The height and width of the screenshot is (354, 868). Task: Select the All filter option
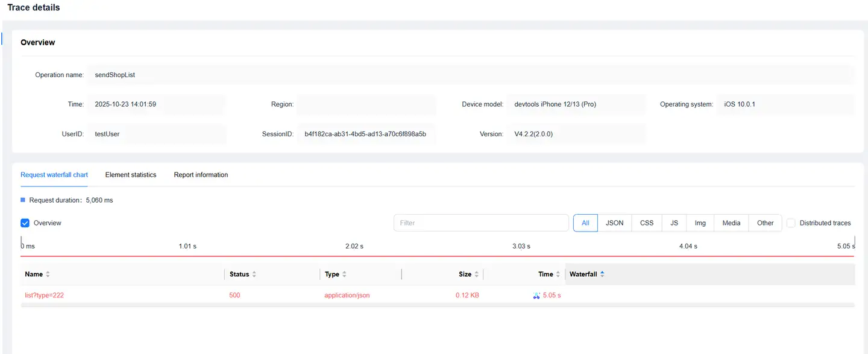coord(585,223)
